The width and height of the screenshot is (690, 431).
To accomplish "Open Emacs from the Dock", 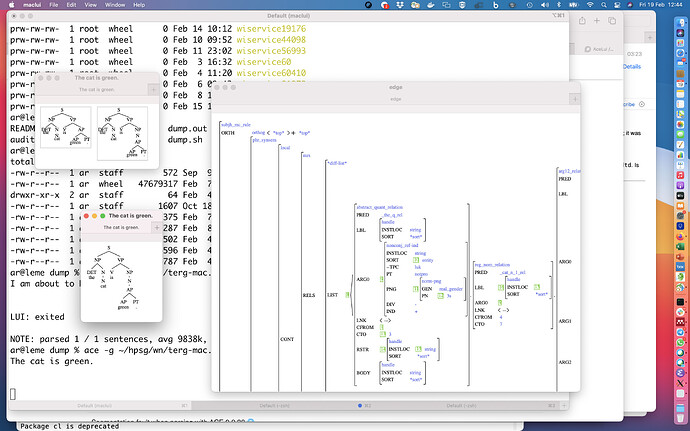I will (x=680, y=373).
